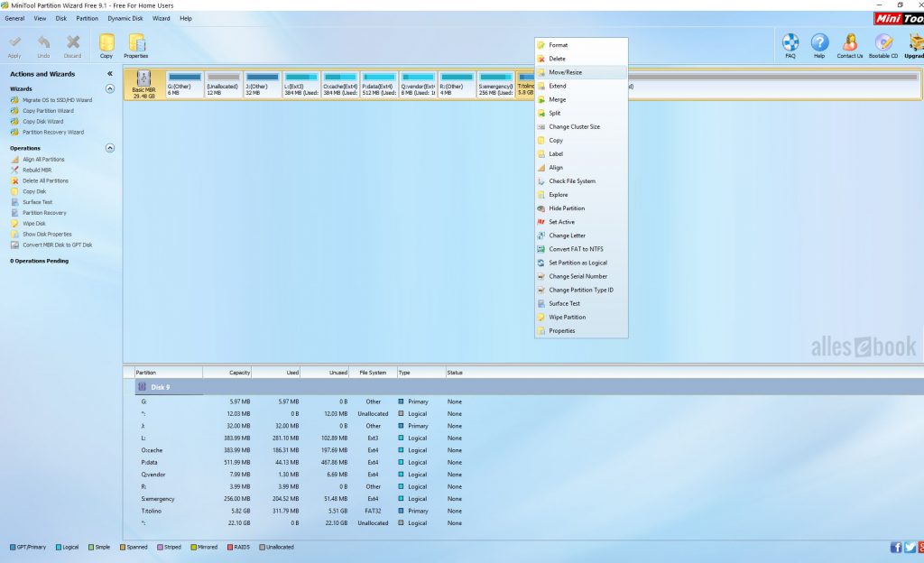Choose Set Partition as Logical

point(581,263)
